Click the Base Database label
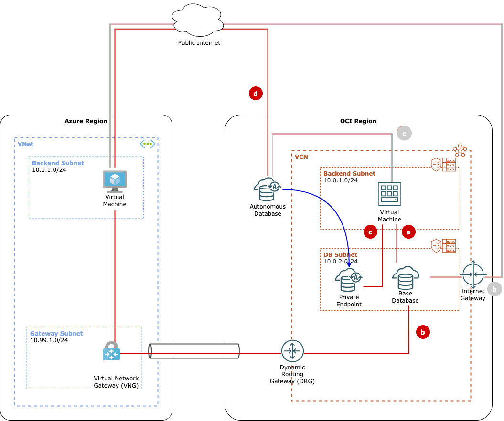 [405, 297]
